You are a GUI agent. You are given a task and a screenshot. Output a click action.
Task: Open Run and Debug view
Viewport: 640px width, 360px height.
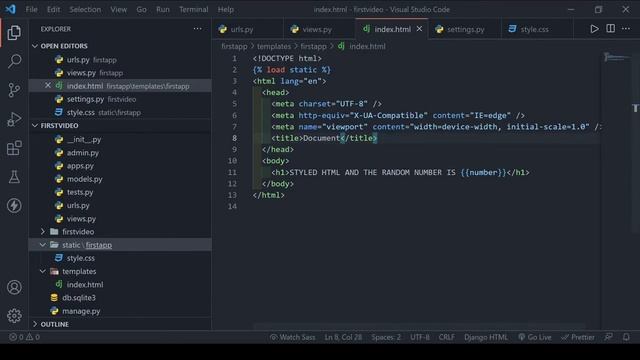14,119
